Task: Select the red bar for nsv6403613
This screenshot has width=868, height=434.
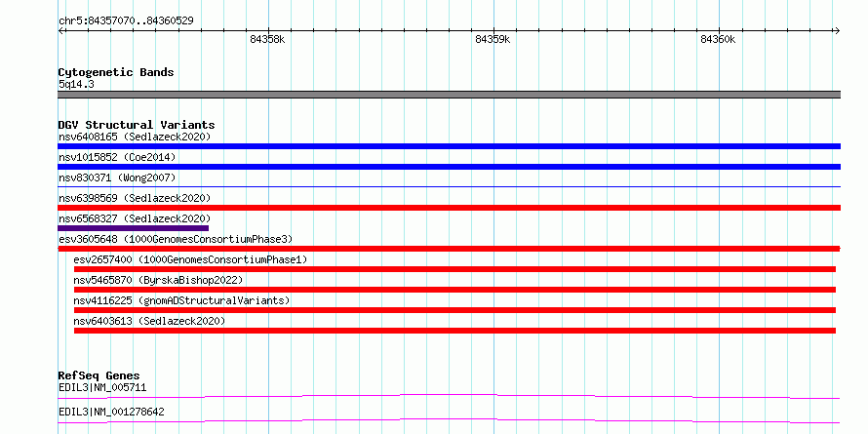Action: point(454,331)
